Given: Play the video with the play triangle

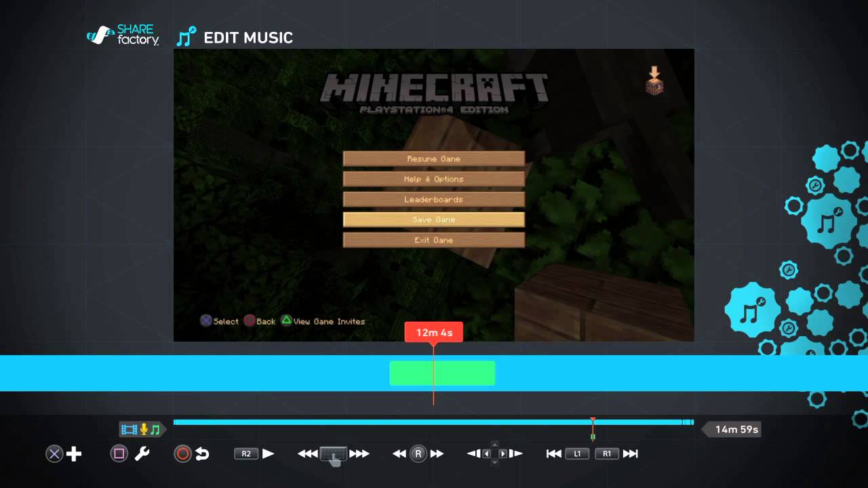Looking at the screenshot, I should point(268,454).
